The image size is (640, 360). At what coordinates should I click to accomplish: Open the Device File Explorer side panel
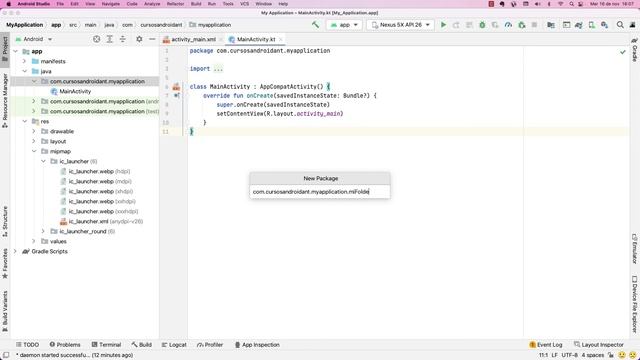[x=635, y=304]
